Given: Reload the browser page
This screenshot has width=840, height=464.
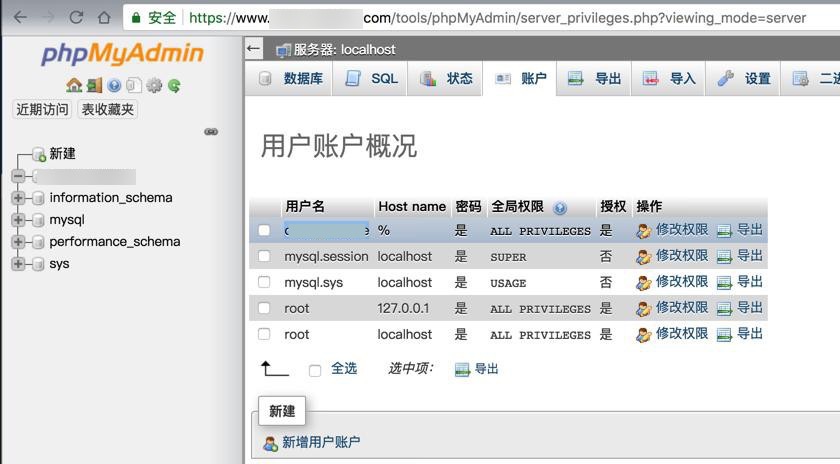Looking at the screenshot, I should tap(76, 18).
